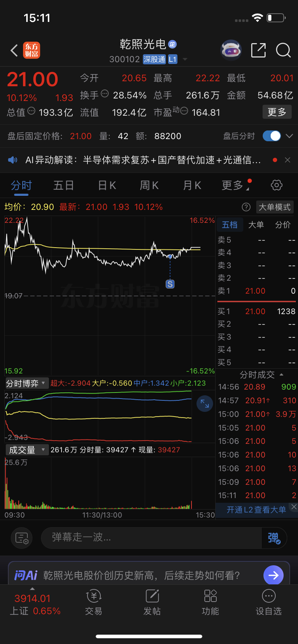Tap the info icon beside 总值
Screen dimensions: 298x644
[x=31, y=111]
